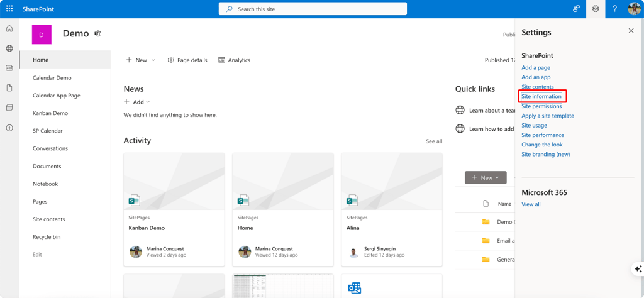644x298 pixels.
Task: Click the header network connections icon
Action: pyautogui.click(x=577, y=9)
